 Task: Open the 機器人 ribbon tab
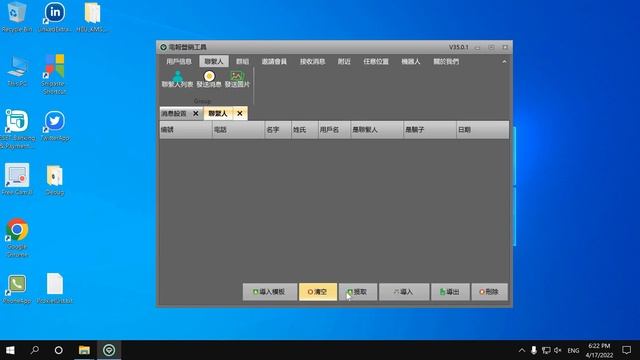411,62
